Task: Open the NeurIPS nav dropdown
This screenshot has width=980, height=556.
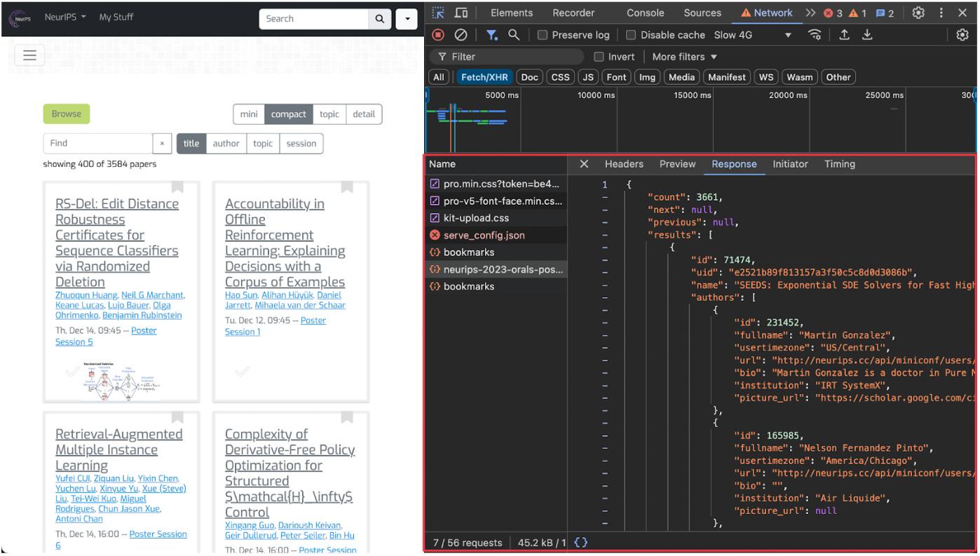Action: tap(66, 17)
